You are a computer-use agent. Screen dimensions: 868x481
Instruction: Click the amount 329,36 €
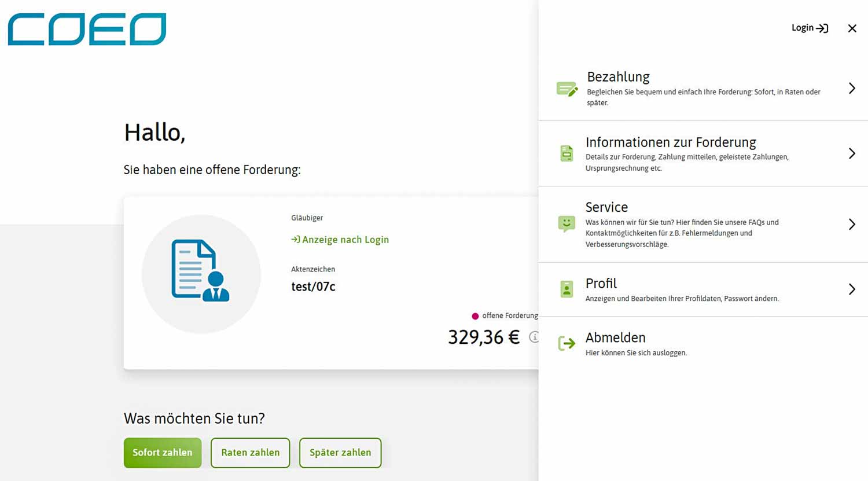pos(484,337)
